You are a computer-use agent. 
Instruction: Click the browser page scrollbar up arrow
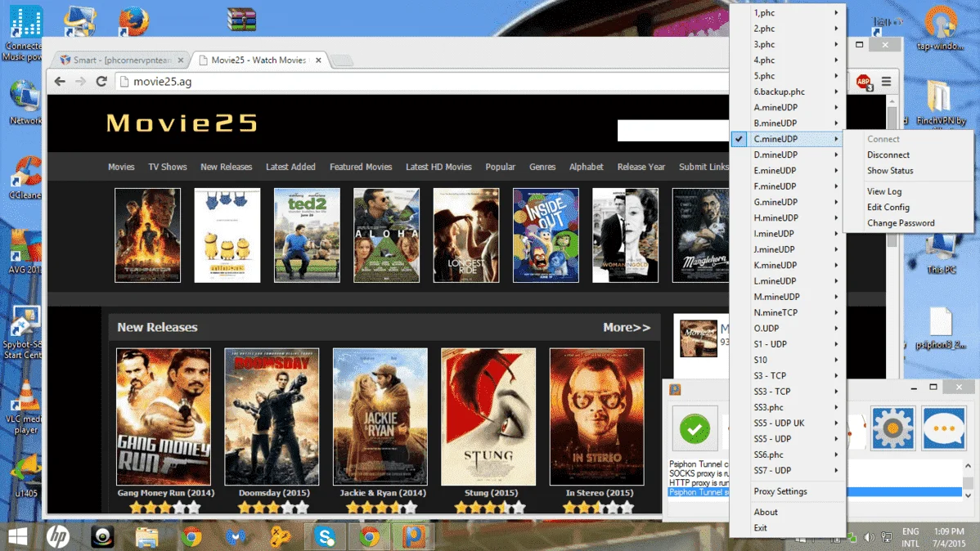[892, 101]
